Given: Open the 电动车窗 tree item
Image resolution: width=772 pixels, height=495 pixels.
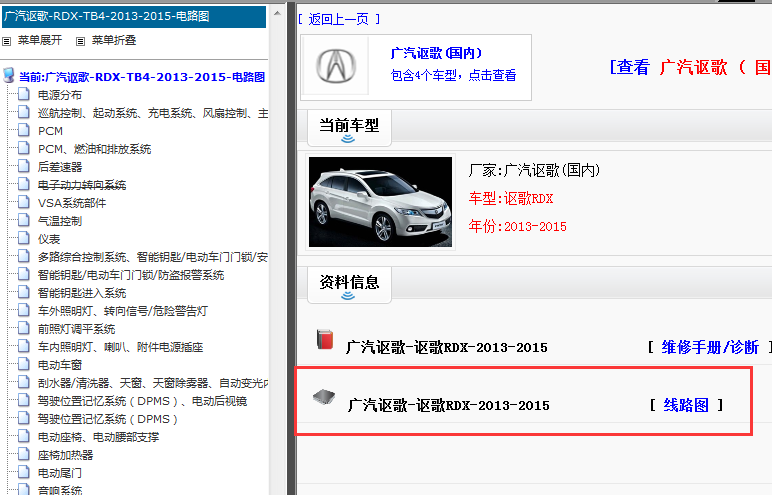Looking at the screenshot, I should tap(60, 365).
